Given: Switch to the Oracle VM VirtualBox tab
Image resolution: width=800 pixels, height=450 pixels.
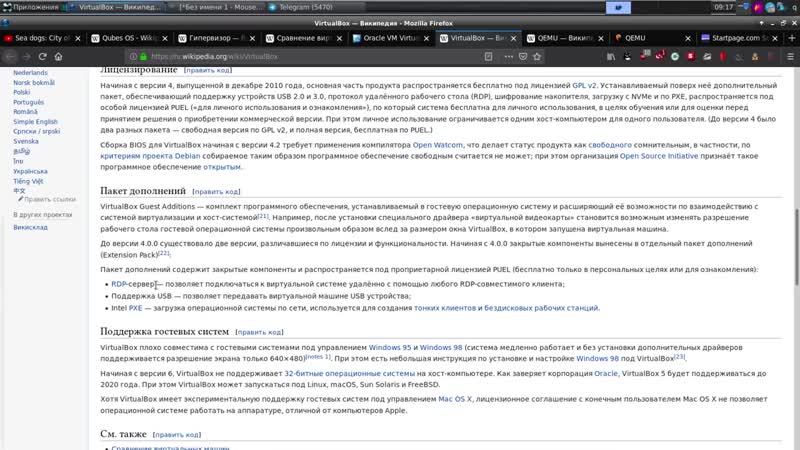Looking at the screenshot, I should pos(391,38).
